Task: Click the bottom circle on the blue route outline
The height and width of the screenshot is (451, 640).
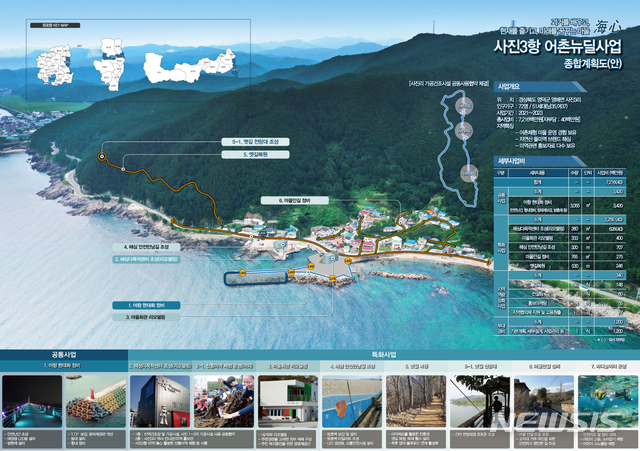Action: click(x=469, y=173)
